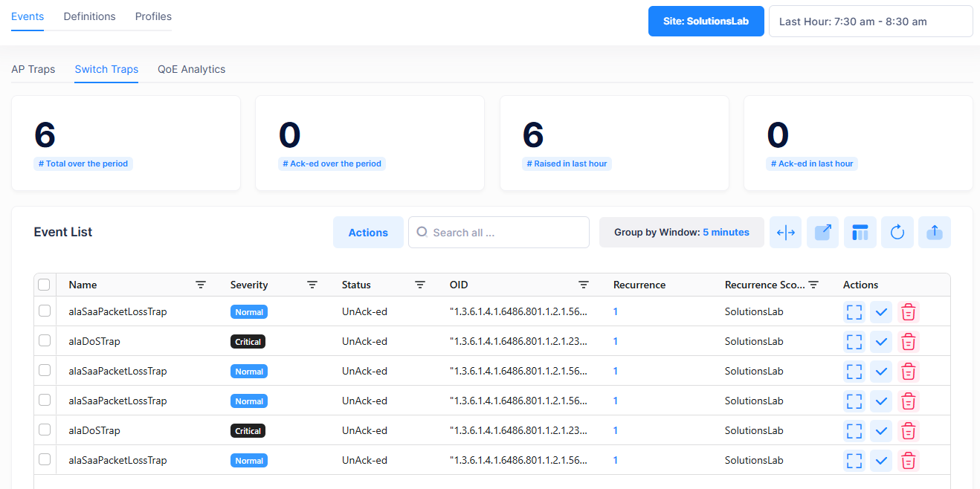The image size is (980, 489).
Task: Click the open in new window icon
Action: pos(823,233)
